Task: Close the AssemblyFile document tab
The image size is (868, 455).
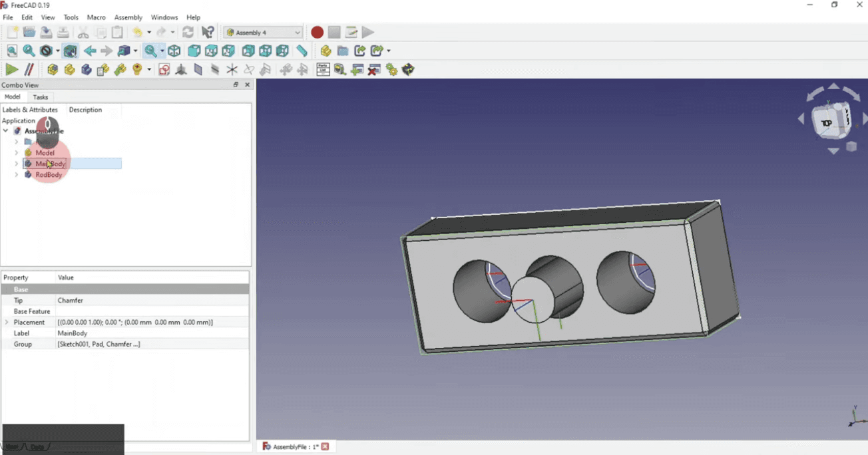Action: pos(325,447)
